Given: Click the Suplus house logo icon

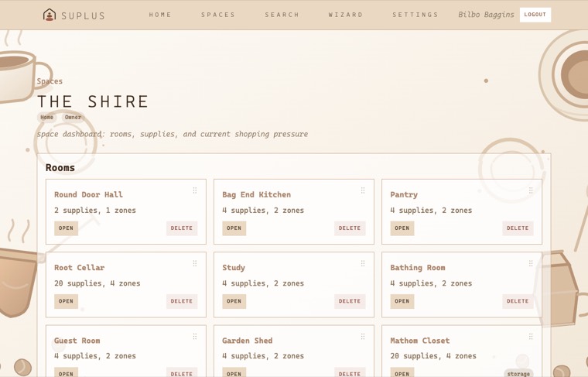Looking at the screenshot, I should pos(49,15).
